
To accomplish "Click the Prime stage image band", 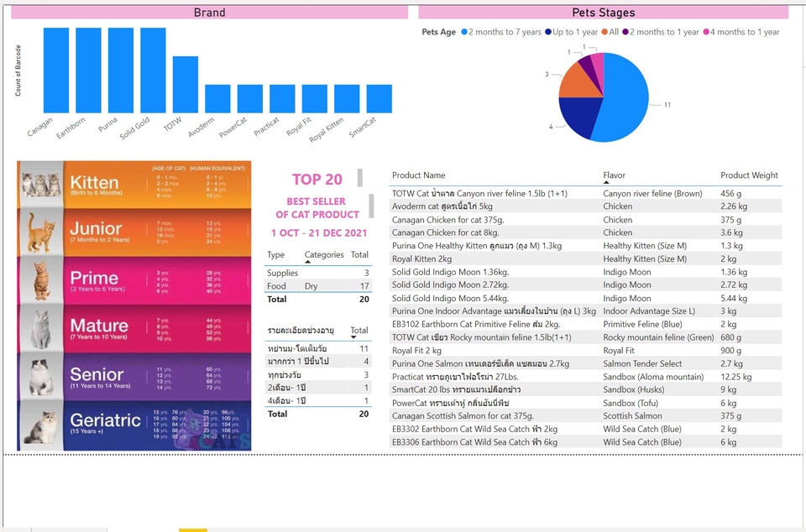I will point(134,280).
